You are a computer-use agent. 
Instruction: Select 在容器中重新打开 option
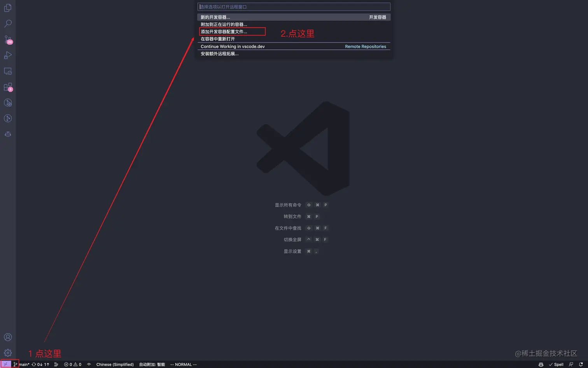tap(294, 39)
